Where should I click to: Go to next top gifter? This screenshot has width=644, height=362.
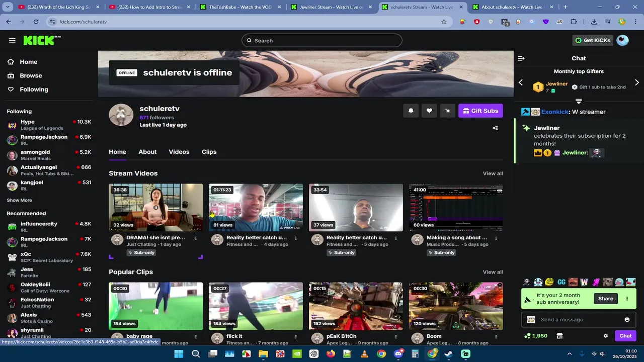coord(637,82)
